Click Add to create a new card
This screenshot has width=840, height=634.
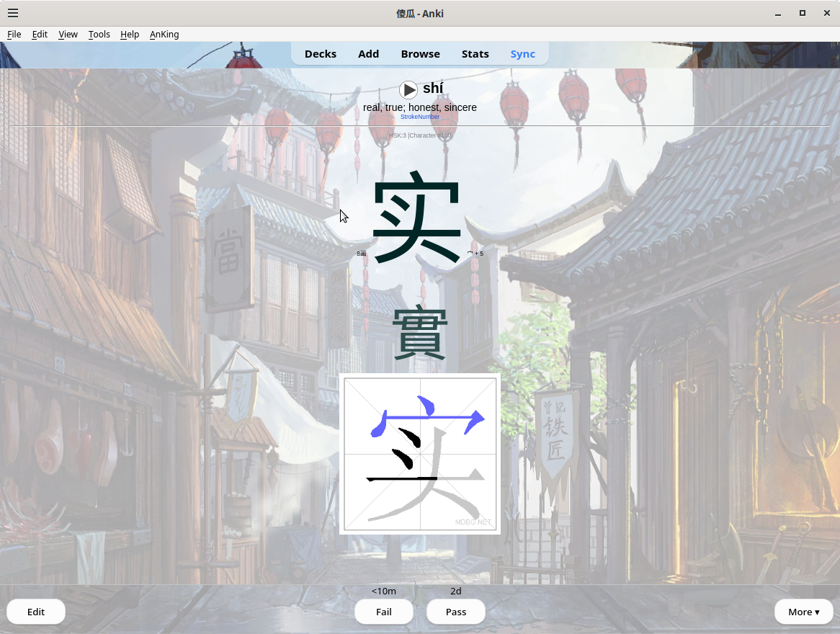pyautogui.click(x=369, y=54)
